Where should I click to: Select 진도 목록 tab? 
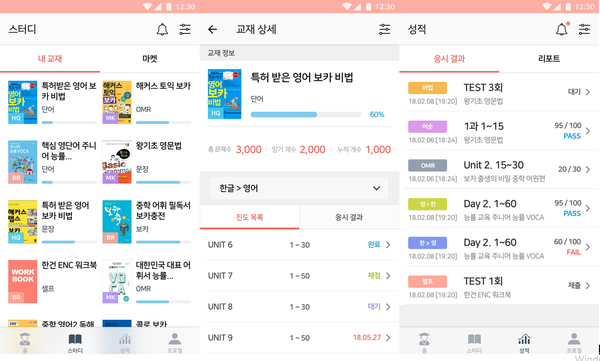click(249, 217)
